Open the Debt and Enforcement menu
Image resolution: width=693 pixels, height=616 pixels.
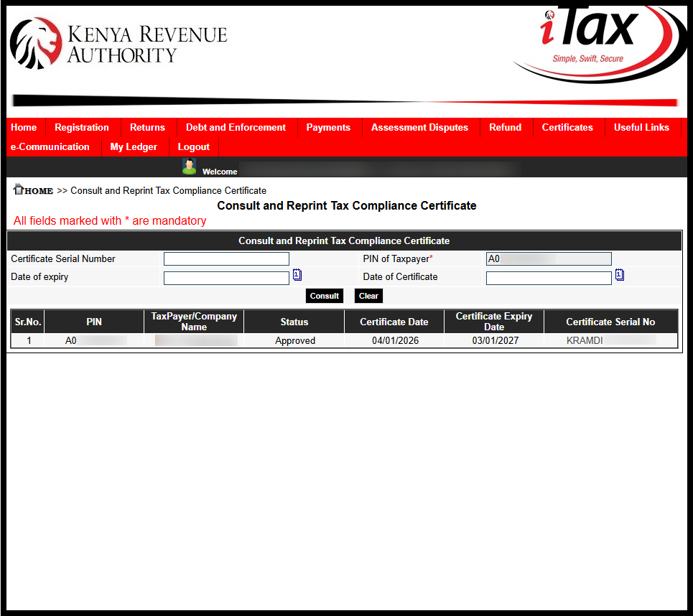[x=236, y=127]
